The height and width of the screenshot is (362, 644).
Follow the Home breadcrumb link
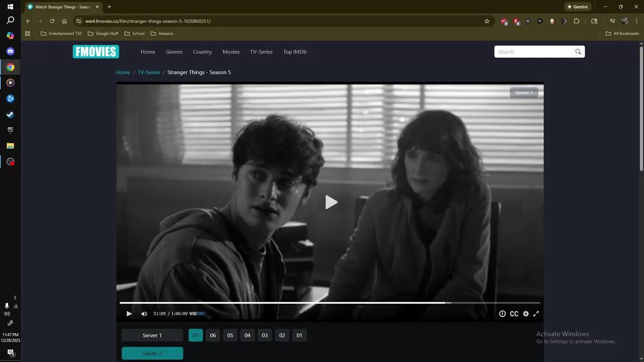click(123, 72)
